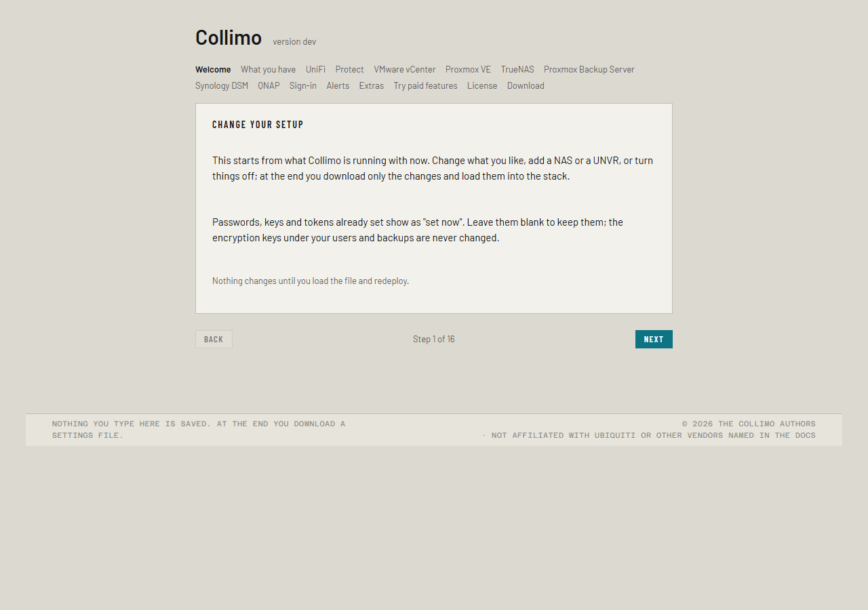This screenshot has width=868, height=610.
Task: Click 'Nothing you type here is saved' footer note
Action: 199,429
